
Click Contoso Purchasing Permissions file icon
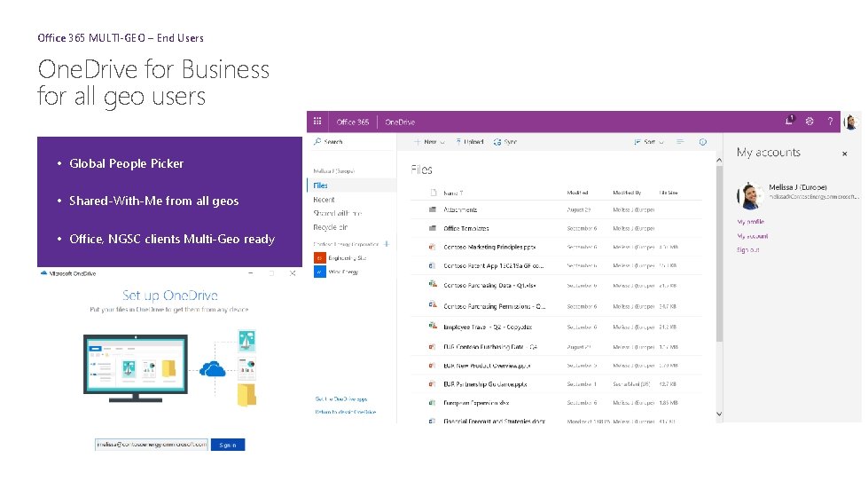click(x=433, y=304)
